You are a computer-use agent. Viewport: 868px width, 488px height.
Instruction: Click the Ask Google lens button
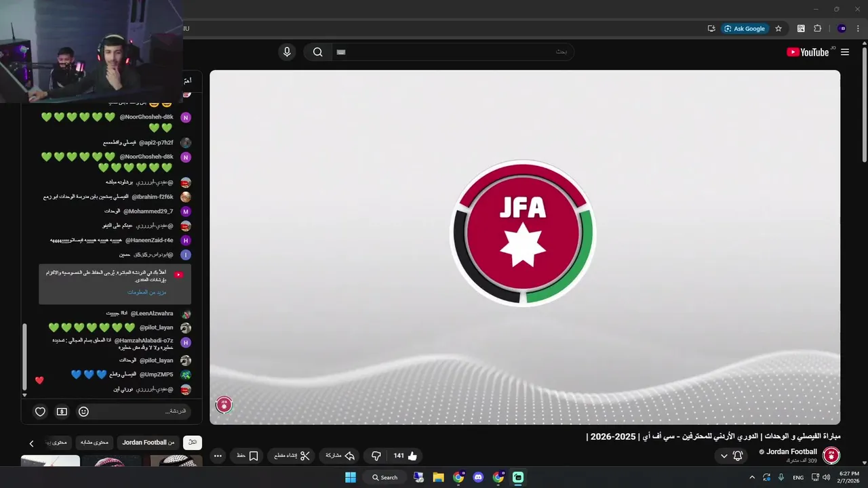745,28
